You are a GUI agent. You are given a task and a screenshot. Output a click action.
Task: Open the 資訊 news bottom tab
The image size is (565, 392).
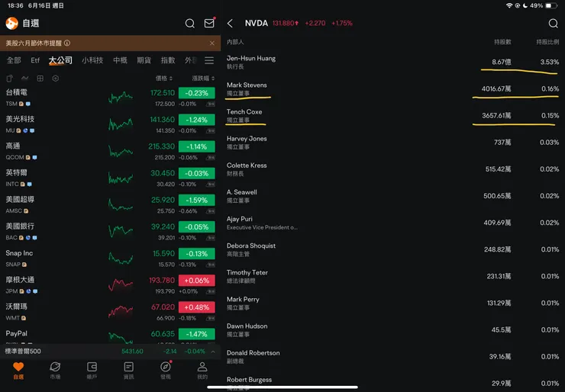(128, 371)
